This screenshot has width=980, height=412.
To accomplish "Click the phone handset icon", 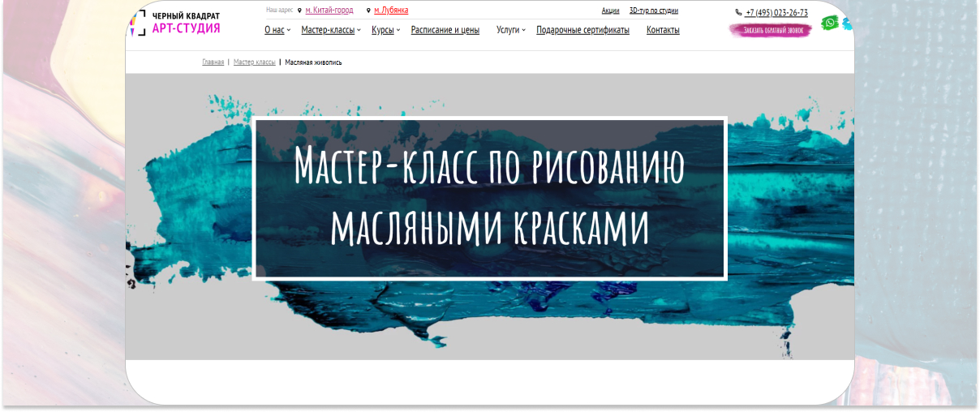I will tap(738, 12).
